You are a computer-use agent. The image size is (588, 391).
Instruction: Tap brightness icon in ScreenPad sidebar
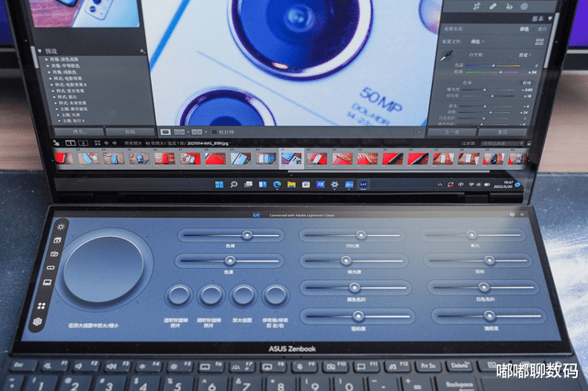point(61,227)
